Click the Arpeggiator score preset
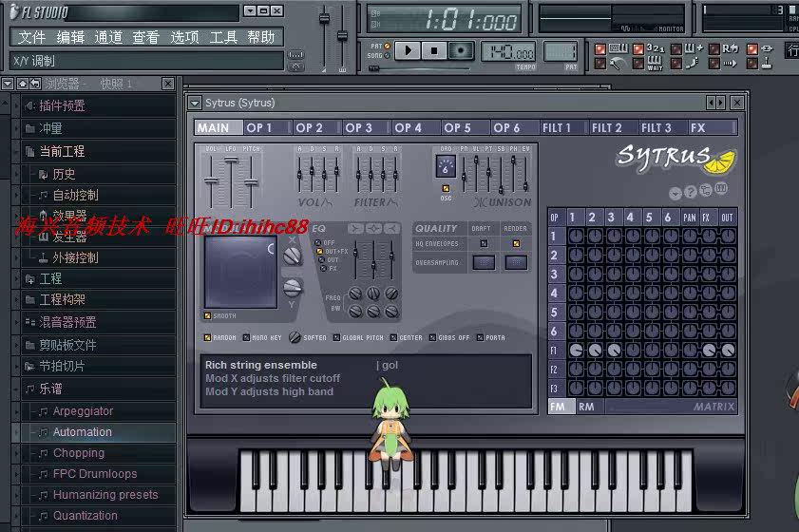The image size is (799, 532). [83, 411]
